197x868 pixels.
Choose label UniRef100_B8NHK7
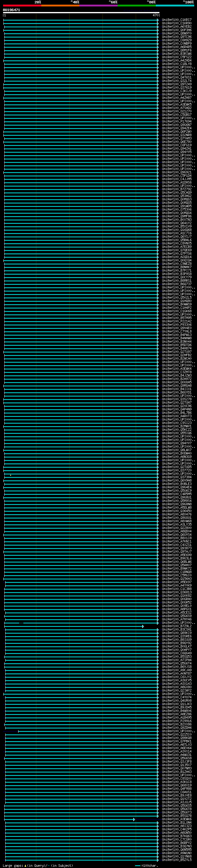point(176,267)
